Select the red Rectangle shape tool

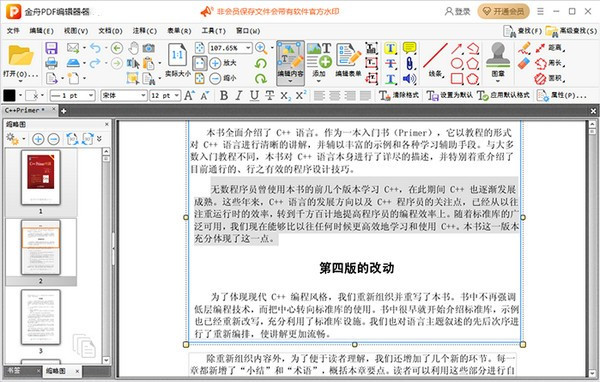(457, 78)
